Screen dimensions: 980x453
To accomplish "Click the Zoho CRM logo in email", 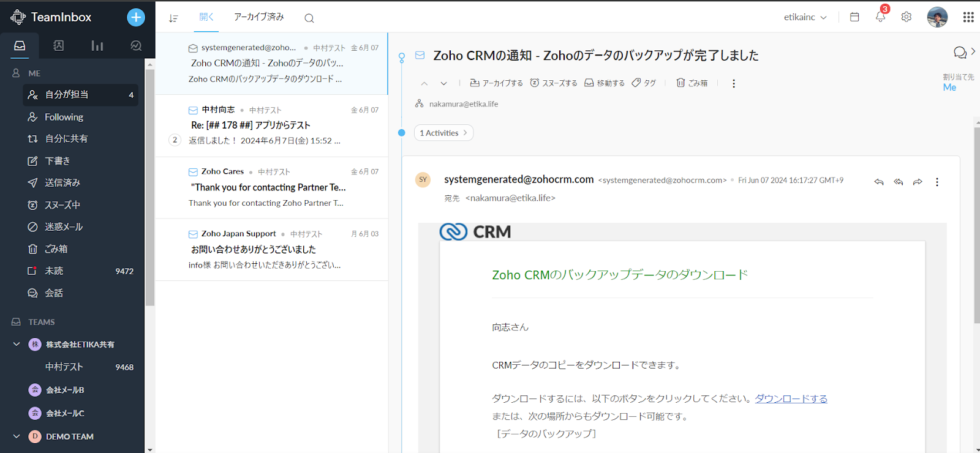I will (475, 232).
